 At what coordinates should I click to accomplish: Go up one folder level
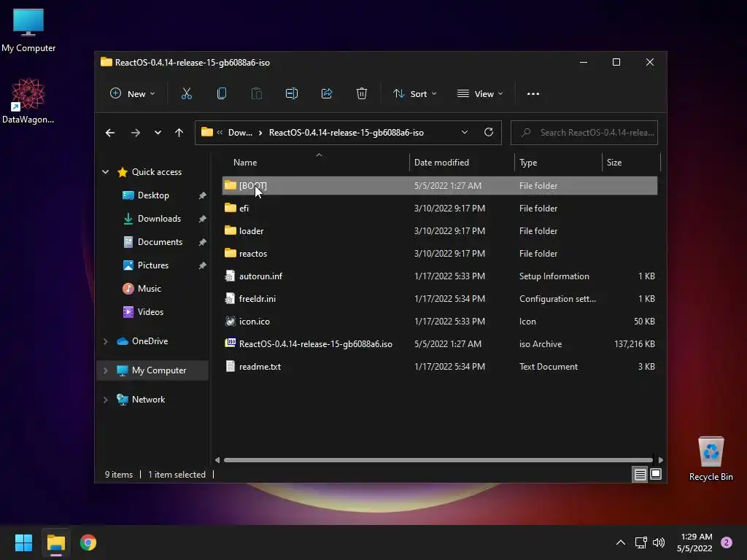tap(179, 133)
